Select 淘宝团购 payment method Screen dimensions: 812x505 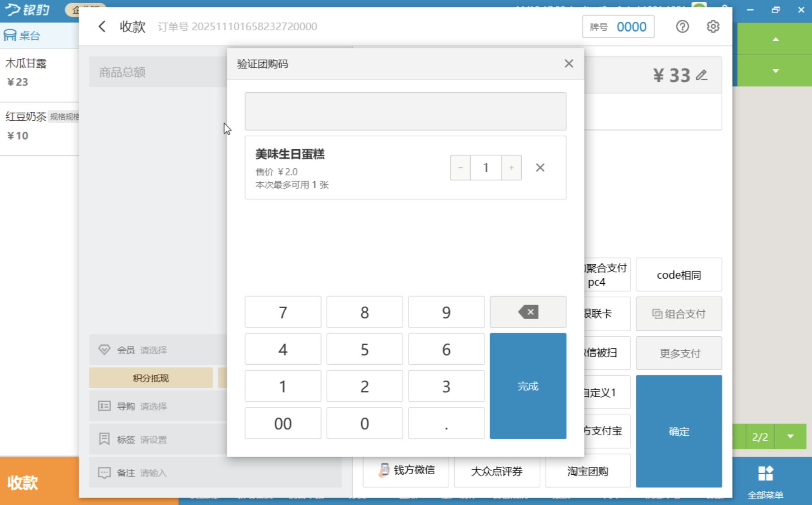pos(587,471)
